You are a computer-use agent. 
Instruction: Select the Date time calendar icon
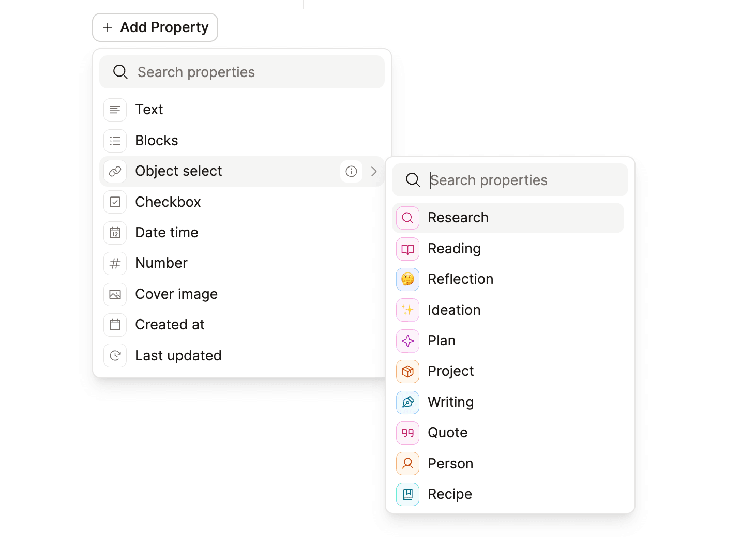115,233
